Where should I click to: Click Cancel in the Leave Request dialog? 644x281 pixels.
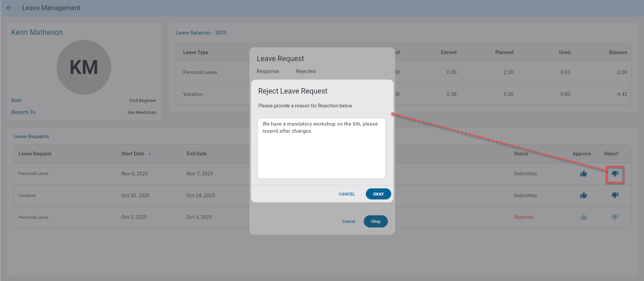point(349,222)
